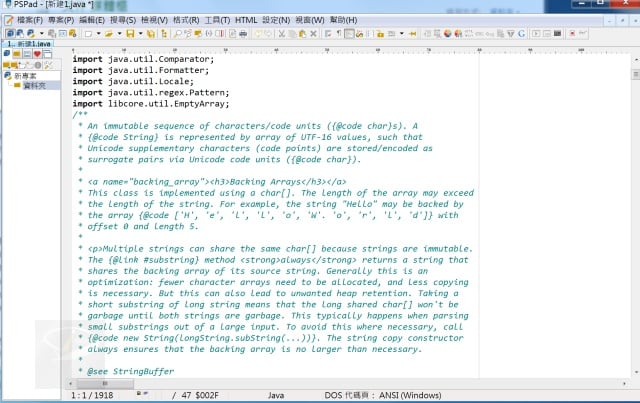Screen dimensions: 640x403
Task: Click the New file toolbar icon
Action: [88, 33]
